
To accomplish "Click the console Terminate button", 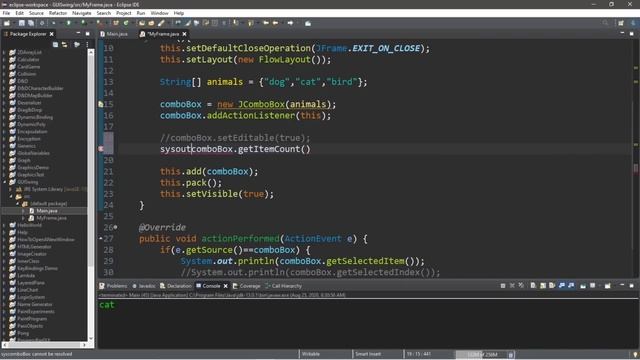I will [503, 286].
